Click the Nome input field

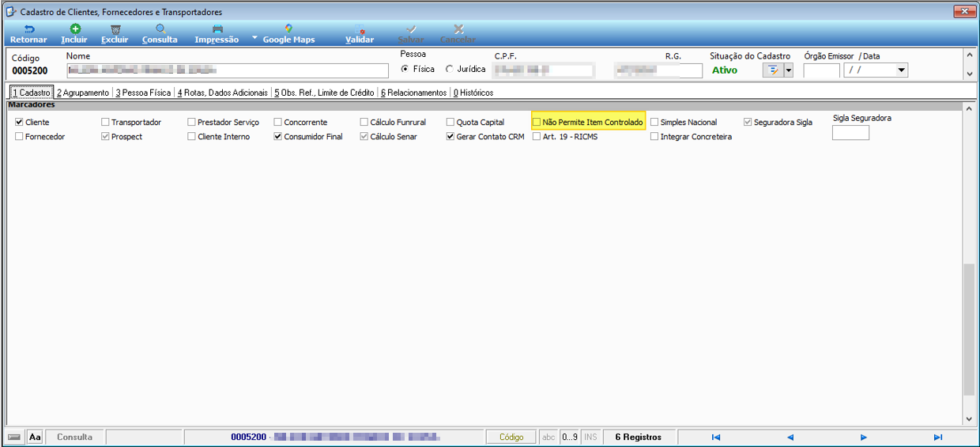(228, 70)
